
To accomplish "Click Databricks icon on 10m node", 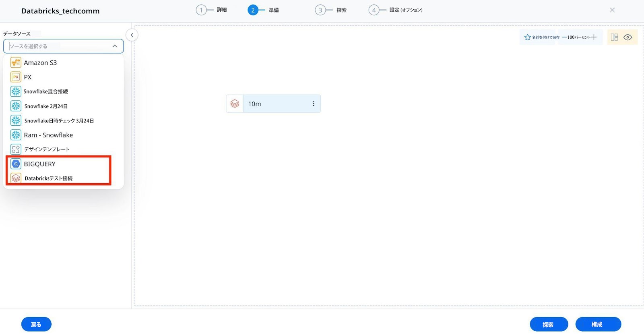I will [x=235, y=104].
